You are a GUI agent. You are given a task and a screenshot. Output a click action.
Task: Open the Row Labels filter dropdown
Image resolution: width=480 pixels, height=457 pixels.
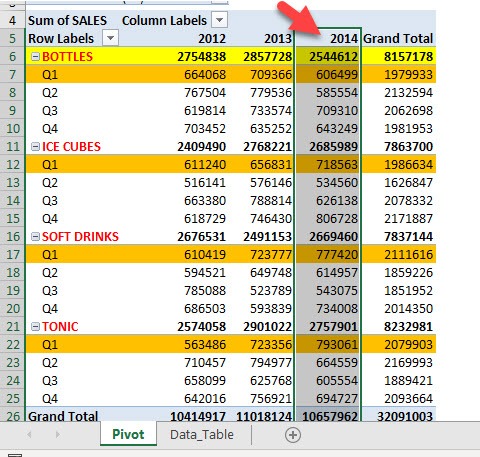(x=110, y=38)
